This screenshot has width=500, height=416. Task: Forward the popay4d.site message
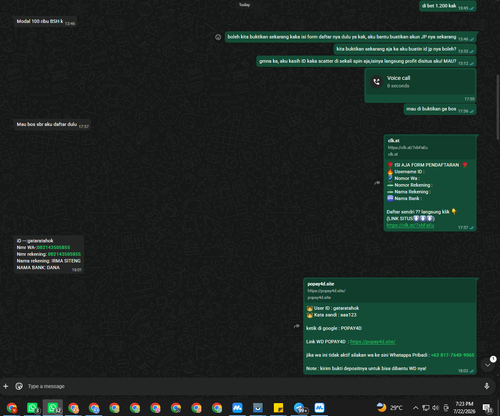[296, 326]
